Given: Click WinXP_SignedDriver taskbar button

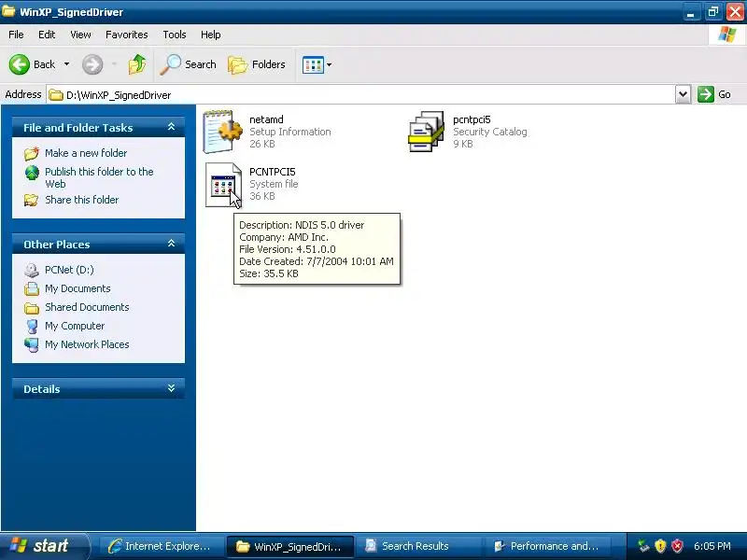Looking at the screenshot, I should [x=289, y=546].
